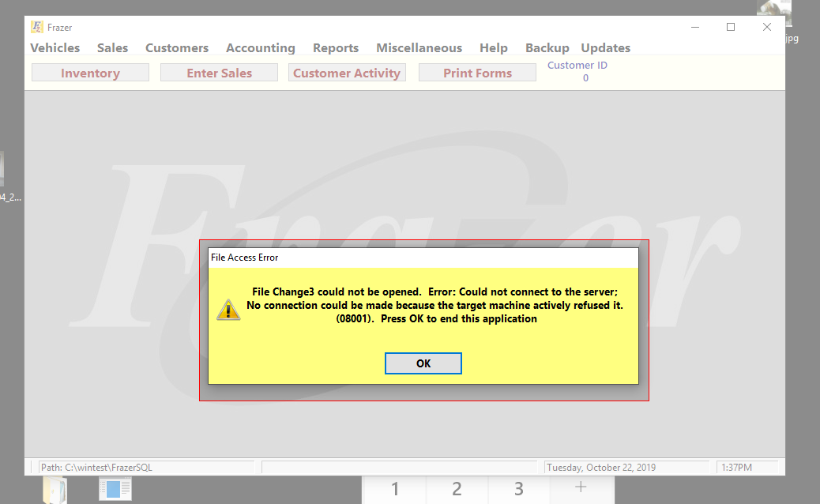Click the Path: C:\wintest\FrazerSQL status field
This screenshot has height=504, width=820.
pos(146,468)
